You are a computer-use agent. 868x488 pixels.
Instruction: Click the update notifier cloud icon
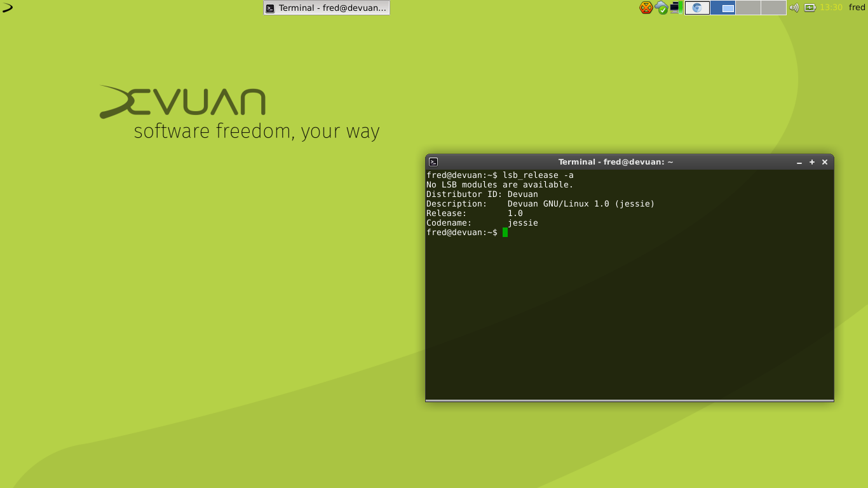tap(660, 8)
